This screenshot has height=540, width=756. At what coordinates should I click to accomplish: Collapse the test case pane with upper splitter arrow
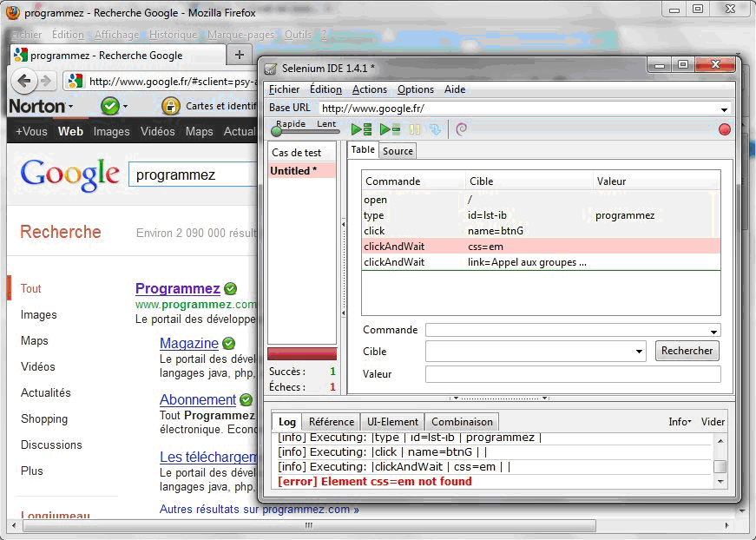click(344, 224)
